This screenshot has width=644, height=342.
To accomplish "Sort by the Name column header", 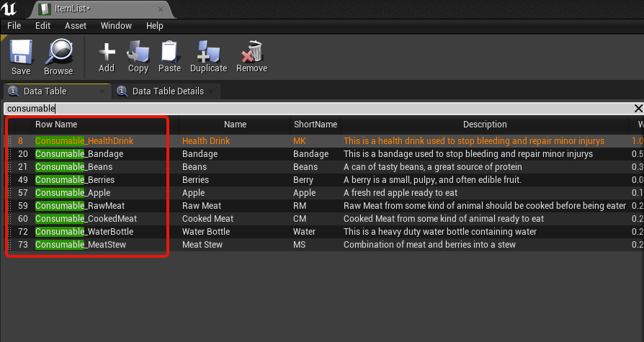I will 235,125.
